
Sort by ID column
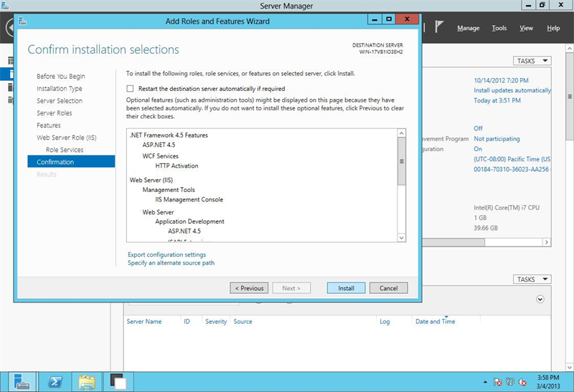[187, 322]
